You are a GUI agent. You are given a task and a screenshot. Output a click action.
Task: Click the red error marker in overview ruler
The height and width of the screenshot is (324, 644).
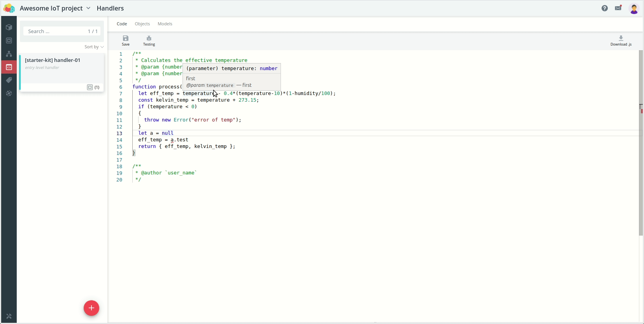[x=642, y=111]
